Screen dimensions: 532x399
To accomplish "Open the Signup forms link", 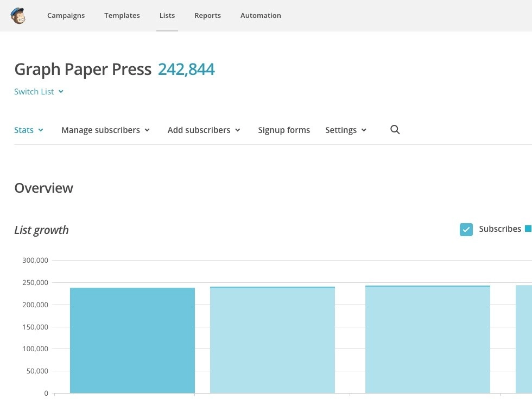I will coord(284,130).
